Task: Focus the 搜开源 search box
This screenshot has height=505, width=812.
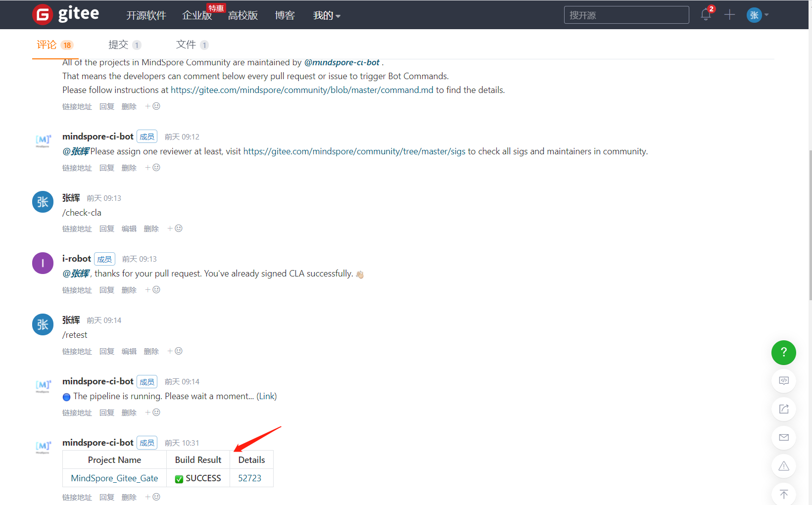Action: click(x=626, y=15)
